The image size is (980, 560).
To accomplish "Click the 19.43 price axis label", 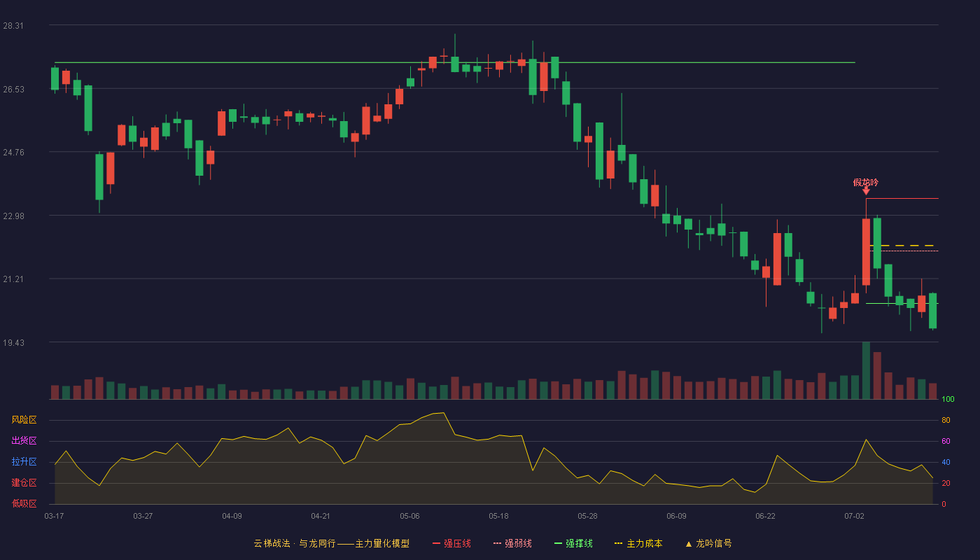I will click(x=13, y=343).
